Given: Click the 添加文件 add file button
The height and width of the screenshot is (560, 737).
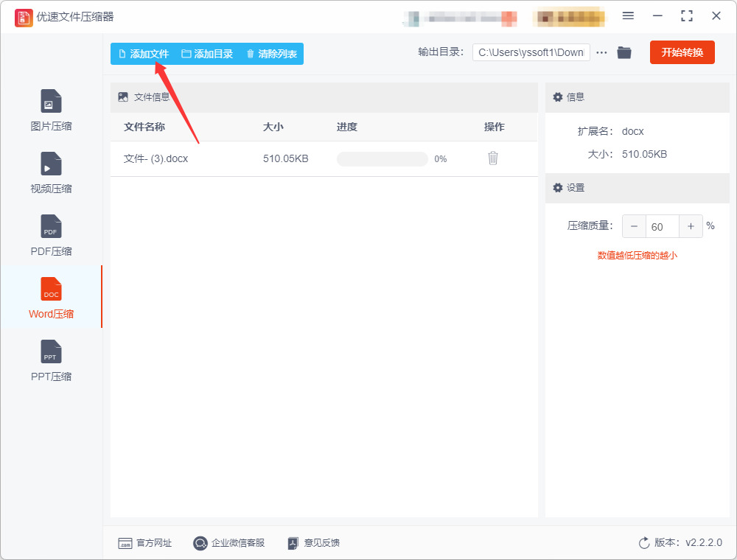Looking at the screenshot, I should (144, 54).
